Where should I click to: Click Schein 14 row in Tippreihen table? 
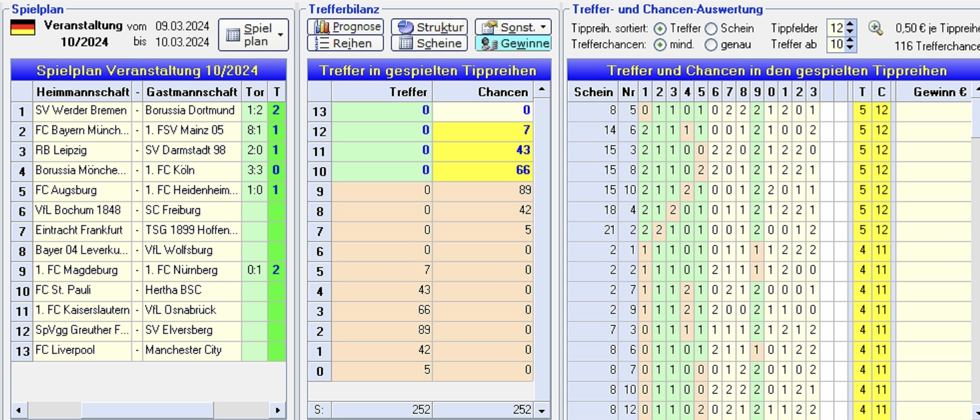pos(769,130)
